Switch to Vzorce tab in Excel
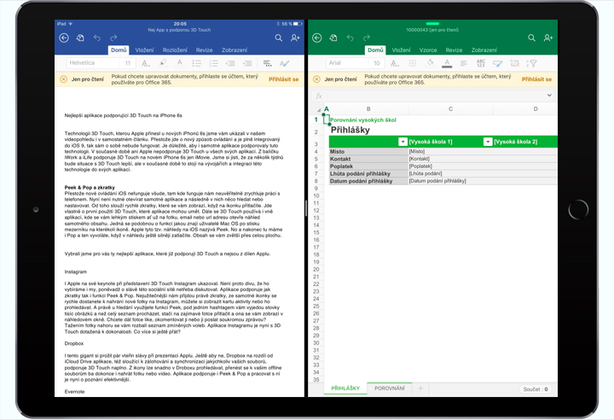This screenshot has width=614, height=420. point(428,50)
